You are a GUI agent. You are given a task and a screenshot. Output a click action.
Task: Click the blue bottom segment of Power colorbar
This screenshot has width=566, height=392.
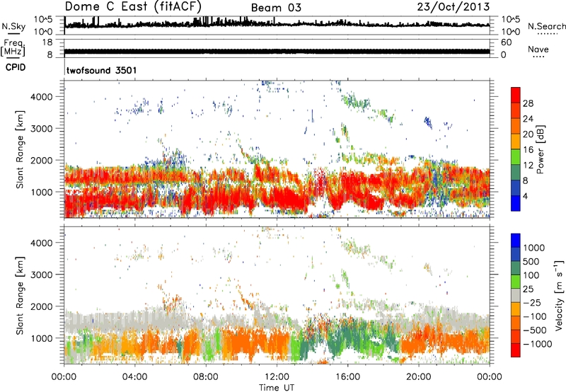point(516,203)
